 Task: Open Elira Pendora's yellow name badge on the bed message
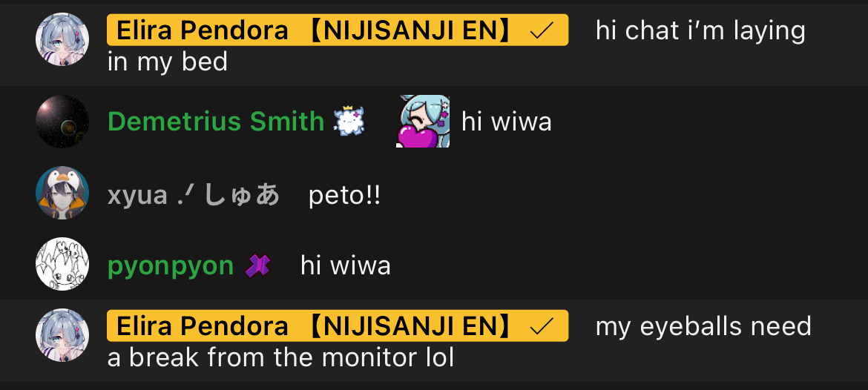click(338, 30)
